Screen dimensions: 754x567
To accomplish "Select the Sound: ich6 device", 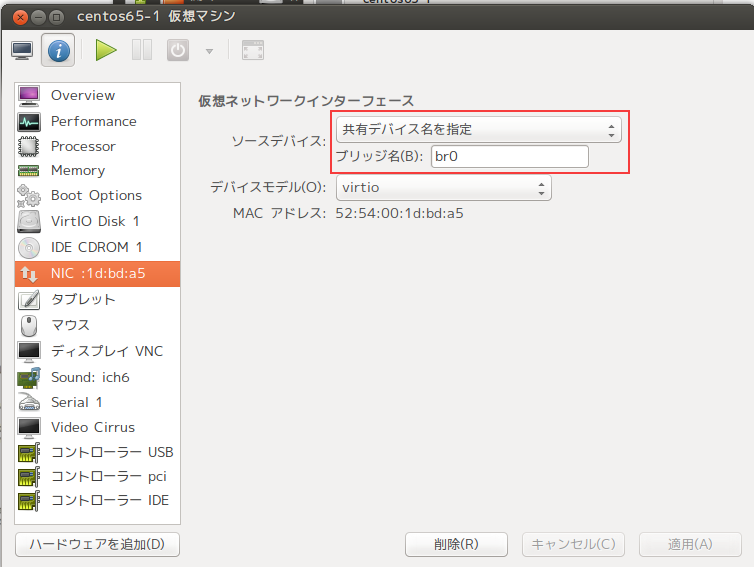I will (90, 377).
